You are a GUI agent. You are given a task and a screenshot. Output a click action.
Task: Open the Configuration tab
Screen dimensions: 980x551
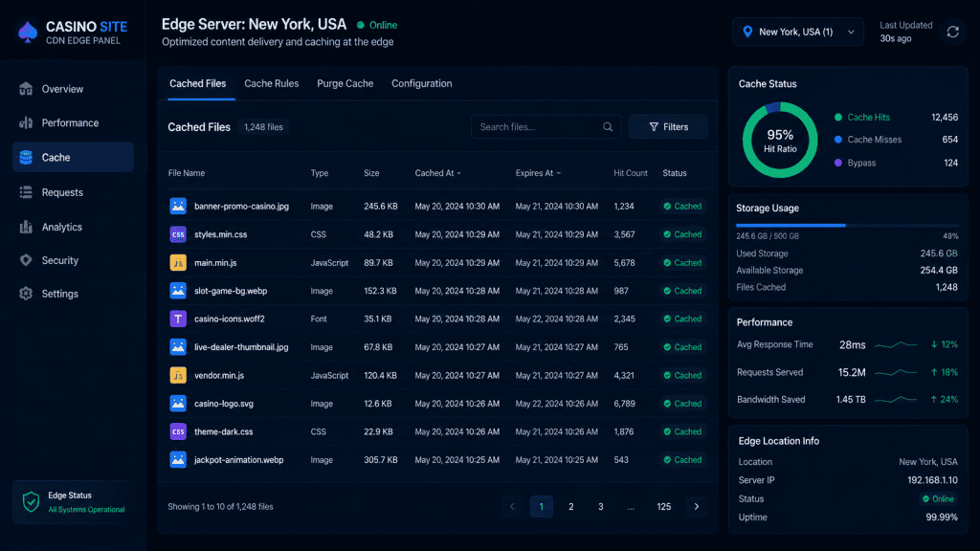click(x=421, y=84)
